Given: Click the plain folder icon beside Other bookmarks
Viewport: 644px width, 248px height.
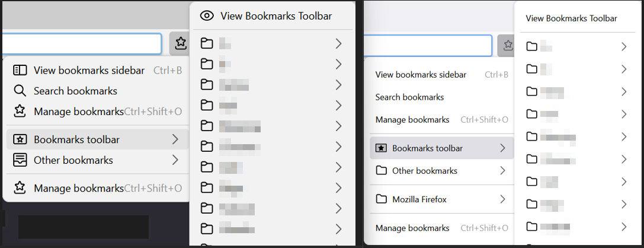Looking at the screenshot, I should pyautogui.click(x=381, y=170).
